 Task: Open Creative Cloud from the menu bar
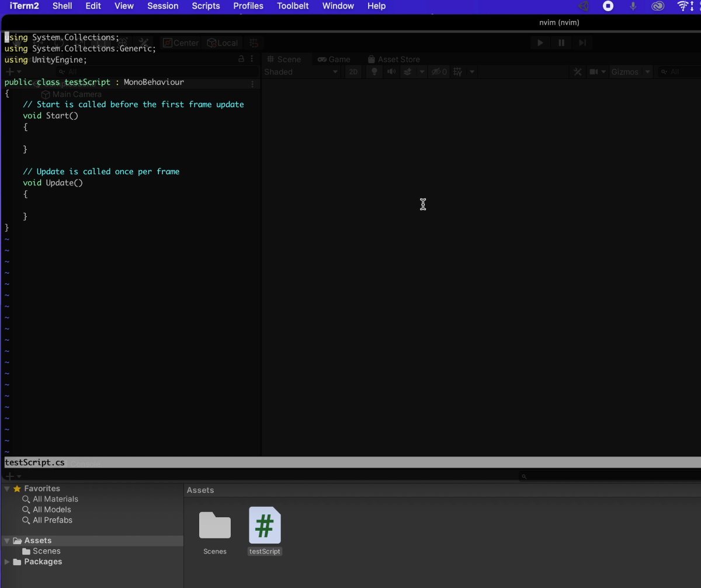tap(658, 6)
